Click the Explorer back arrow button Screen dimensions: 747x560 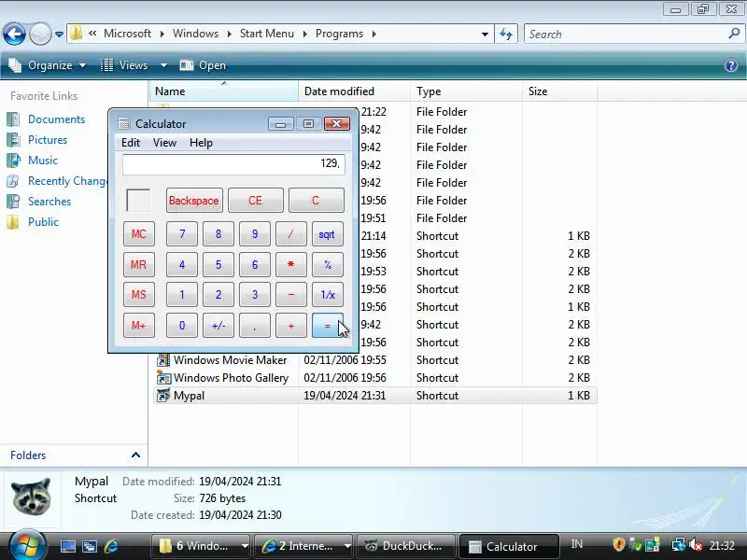pos(14,34)
